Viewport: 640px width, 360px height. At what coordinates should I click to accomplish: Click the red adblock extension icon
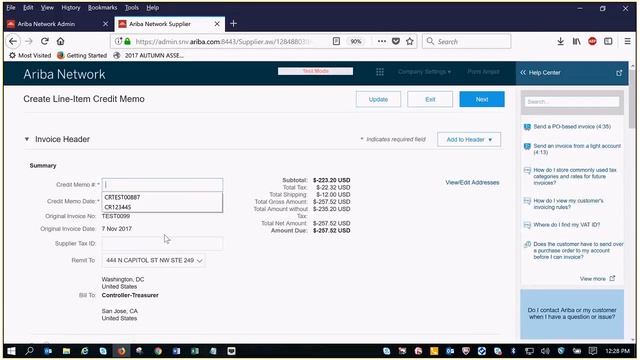coord(592,41)
